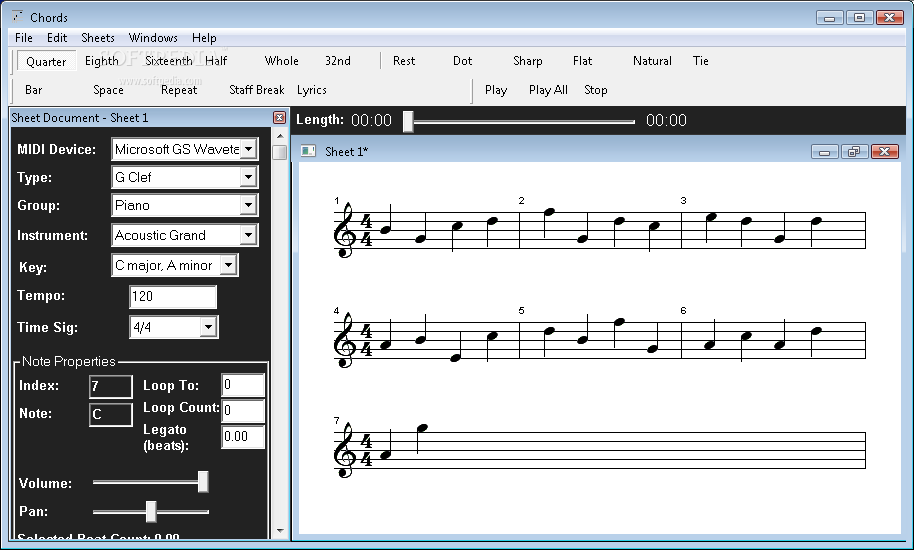The width and height of the screenshot is (914, 550).
Task: Maximize the Chords main window
Action: click(x=859, y=17)
